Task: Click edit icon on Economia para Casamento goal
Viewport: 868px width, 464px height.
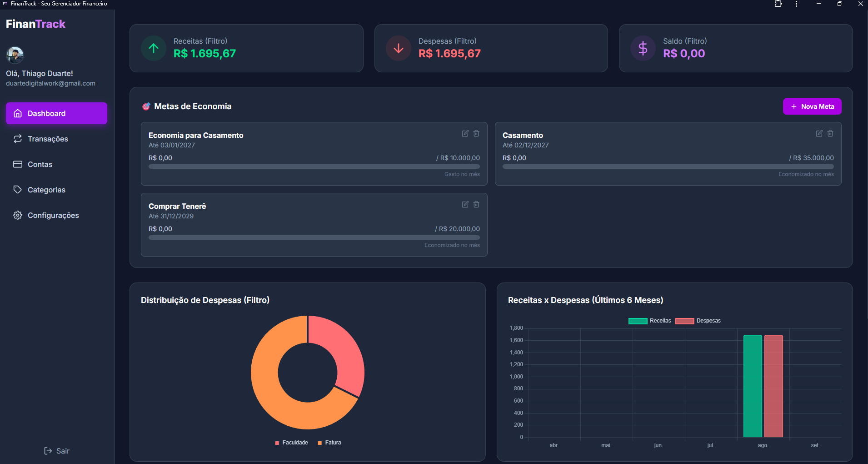Action: pyautogui.click(x=465, y=133)
